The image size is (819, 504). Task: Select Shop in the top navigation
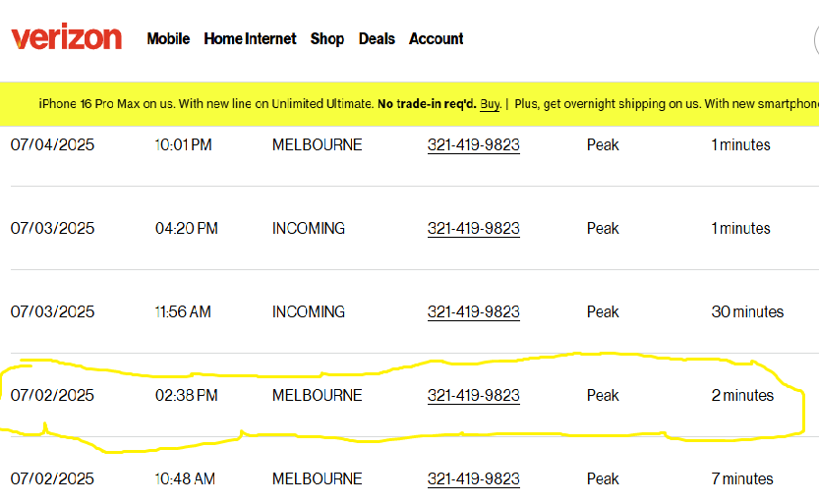(327, 39)
